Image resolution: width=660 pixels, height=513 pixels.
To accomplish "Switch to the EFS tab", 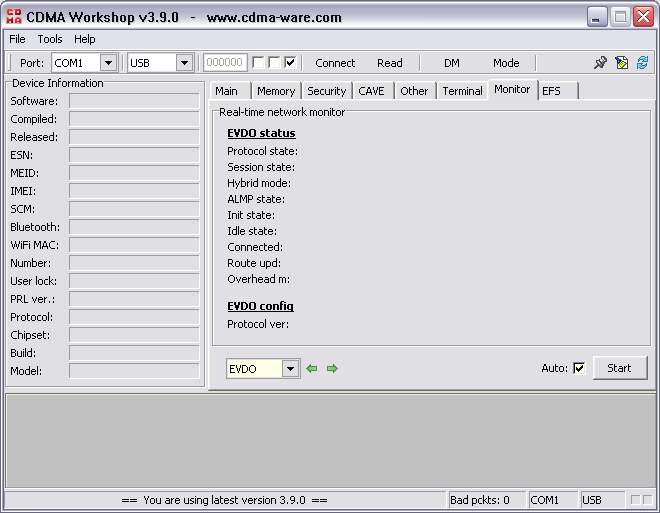I will coord(558,91).
